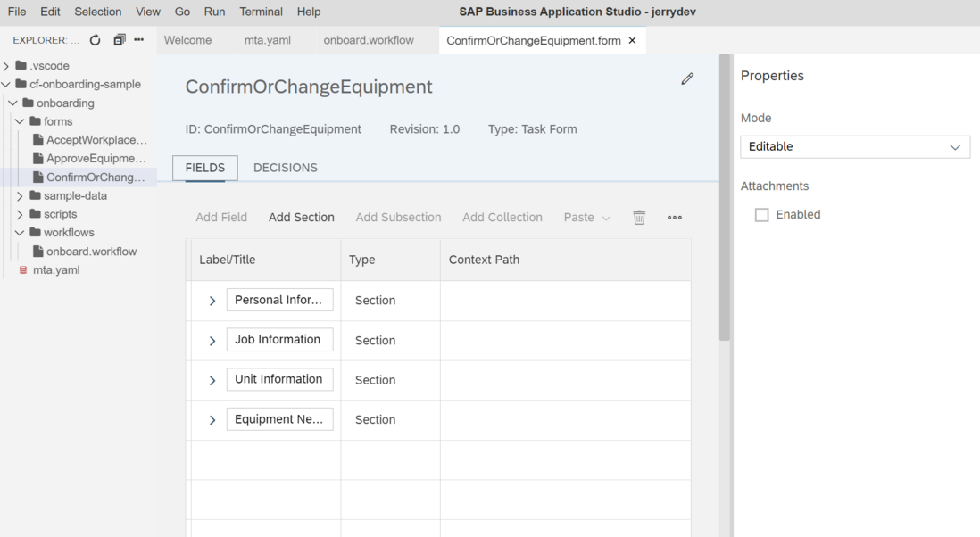The width and height of the screenshot is (980, 537).
Task: Delete selected field with trash icon
Action: (x=639, y=218)
